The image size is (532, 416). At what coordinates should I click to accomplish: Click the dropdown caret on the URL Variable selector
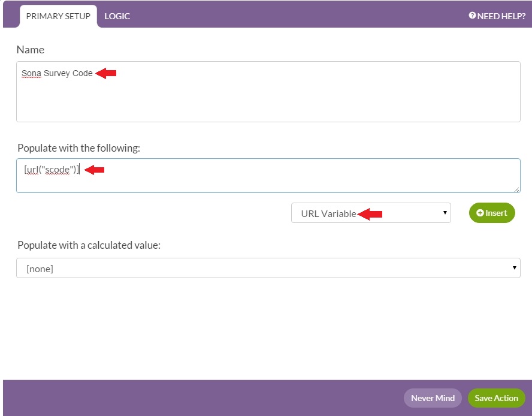[444, 213]
